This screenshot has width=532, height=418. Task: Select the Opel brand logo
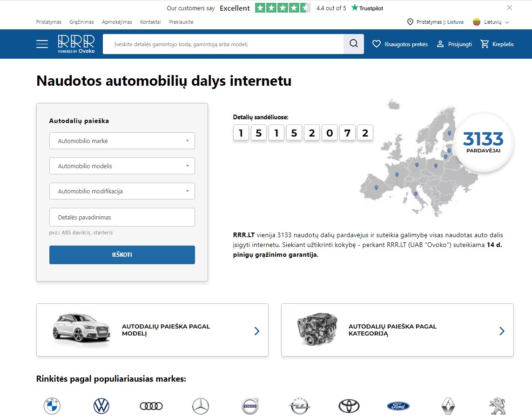[x=300, y=406]
